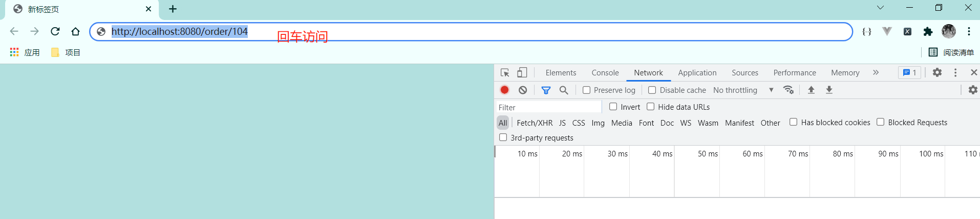Open network search magnifier
Image resolution: width=980 pixels, height=219 pixels.
coord(564,90)
